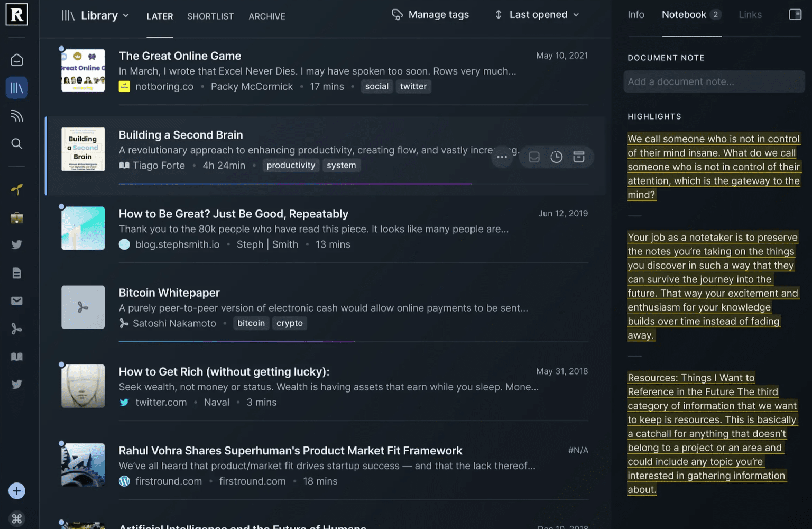Click the Add a document note field
This screenshot has width=812, height=529.
click(x=714, y=82)
